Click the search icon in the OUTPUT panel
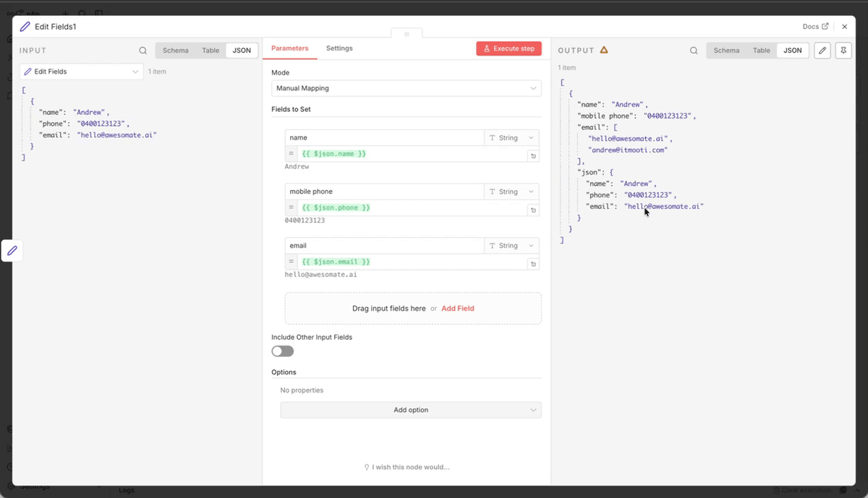The image size is (868, 498). click(694, 51)
